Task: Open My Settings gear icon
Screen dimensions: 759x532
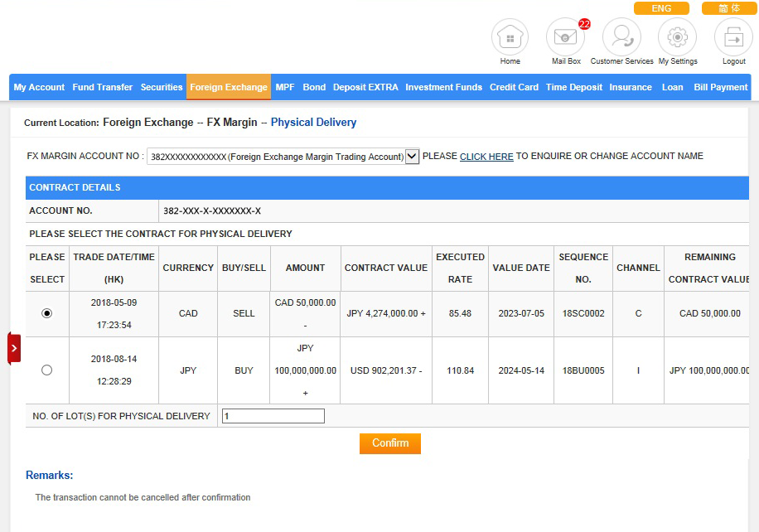Action: click(677, 37)
